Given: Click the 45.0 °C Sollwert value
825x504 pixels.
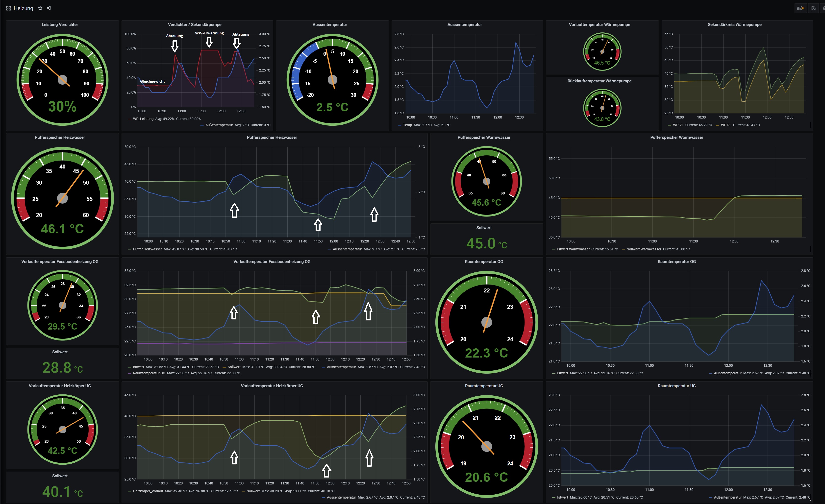Looking at the screenshot, I should point(486,243).
